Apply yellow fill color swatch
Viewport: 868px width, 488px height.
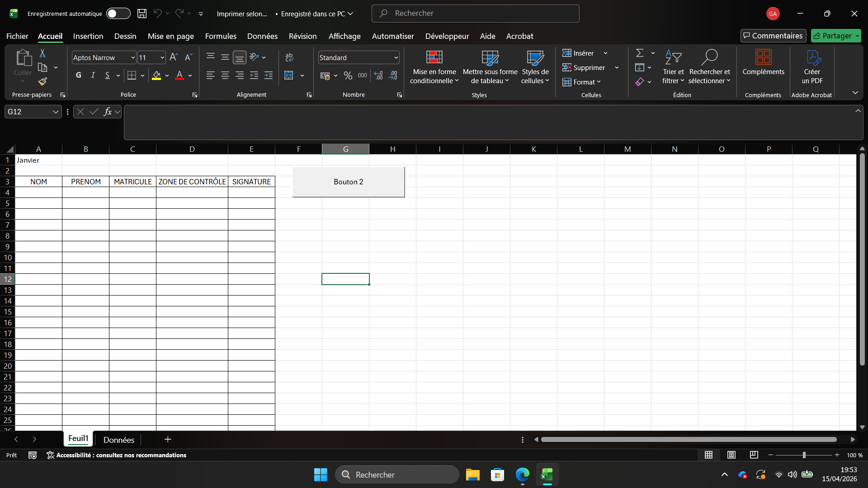[156, 75]
